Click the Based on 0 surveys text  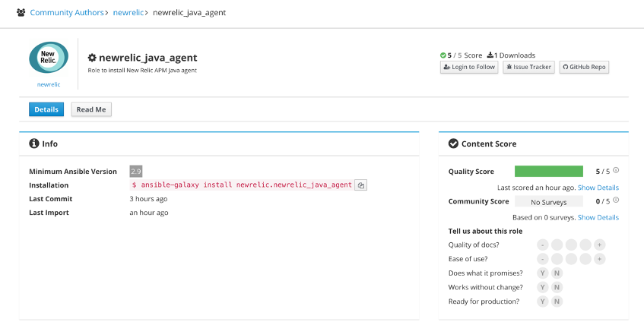544,217
